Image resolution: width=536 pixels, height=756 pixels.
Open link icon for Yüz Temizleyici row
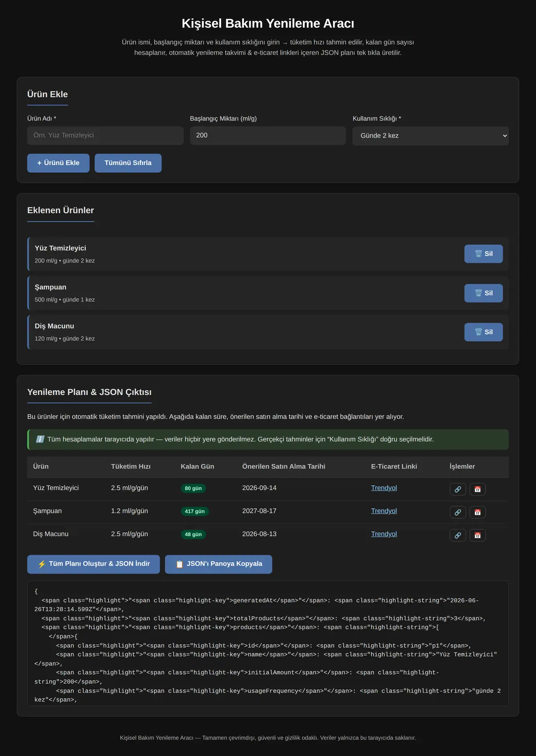(458, 489)
